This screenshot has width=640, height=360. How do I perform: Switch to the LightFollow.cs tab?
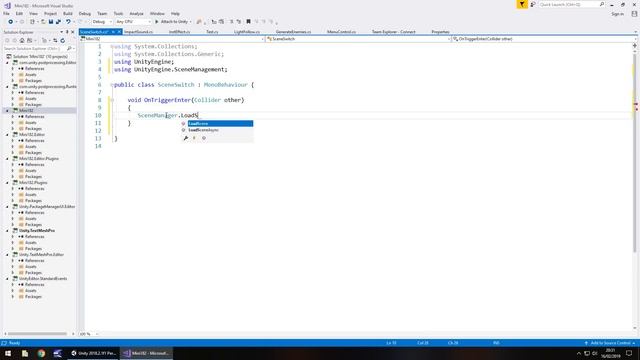pos(247,32)
